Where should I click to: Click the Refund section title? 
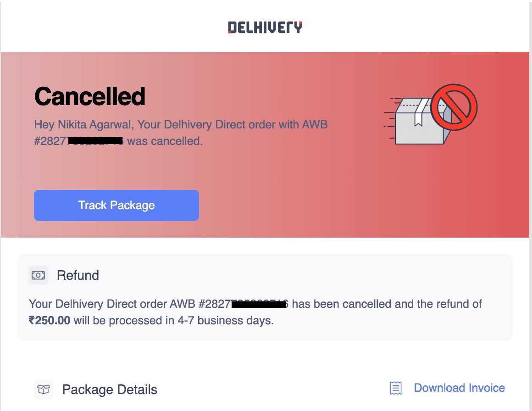78,275
